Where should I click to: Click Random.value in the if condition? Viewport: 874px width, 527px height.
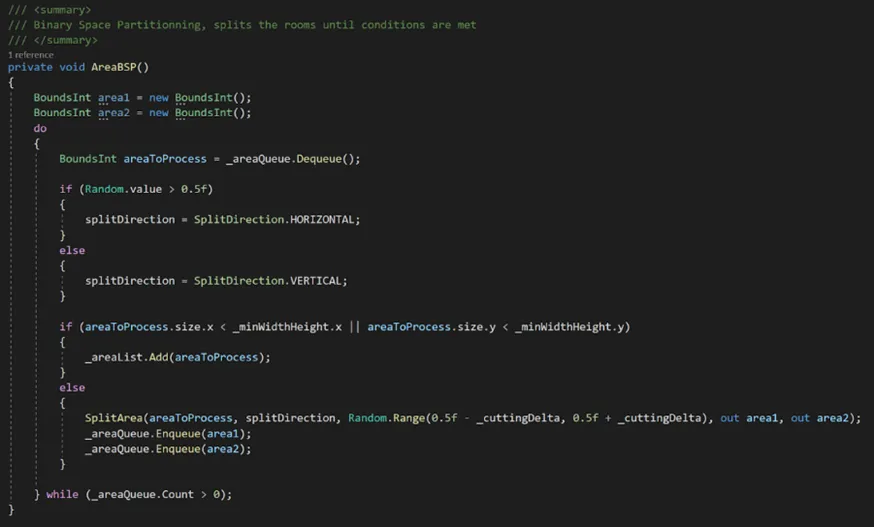(x=123, y=189)
